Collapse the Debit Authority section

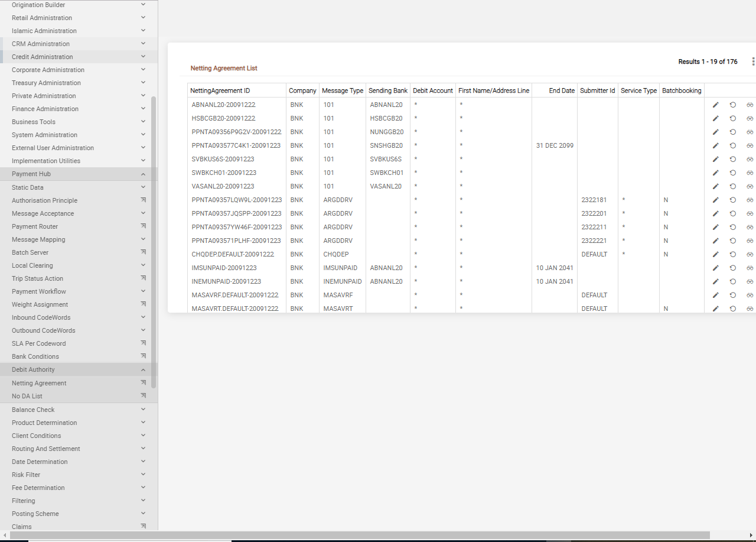(143, 370)
